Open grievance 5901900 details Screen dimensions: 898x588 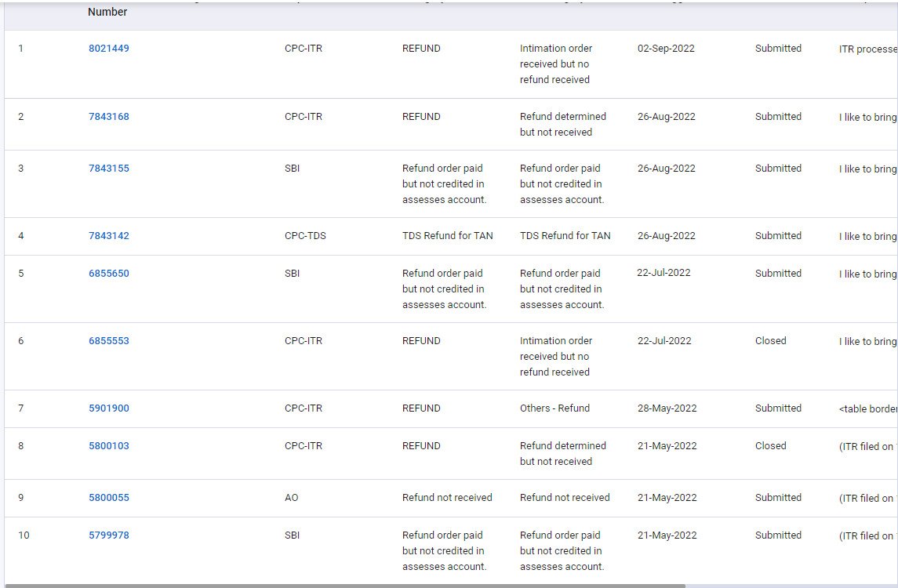(107, 408)
